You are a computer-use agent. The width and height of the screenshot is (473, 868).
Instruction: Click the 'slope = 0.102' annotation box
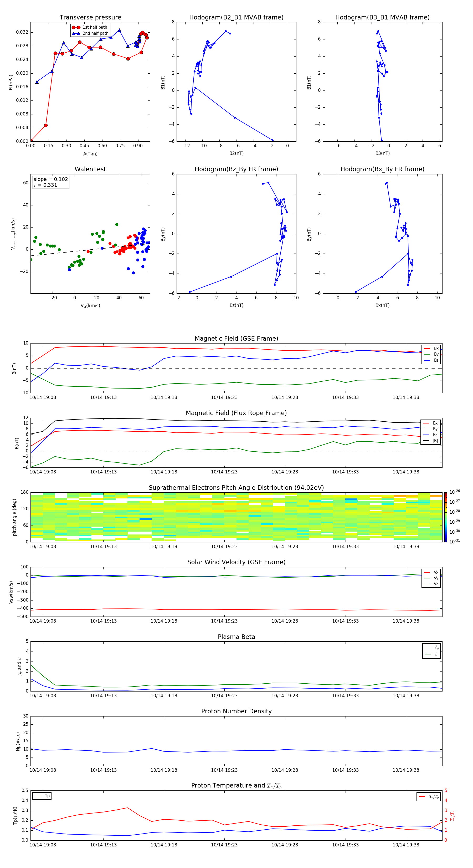tap(51, 182)
